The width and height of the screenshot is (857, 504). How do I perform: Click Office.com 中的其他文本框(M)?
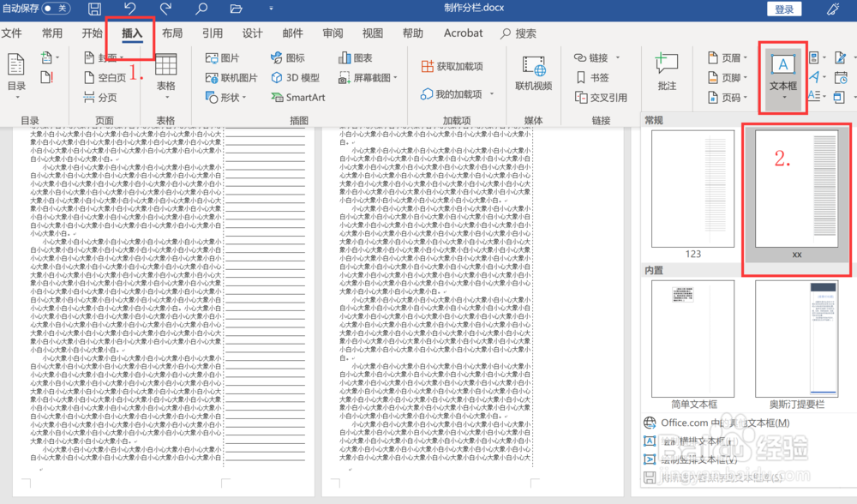[x=717, y=423]
